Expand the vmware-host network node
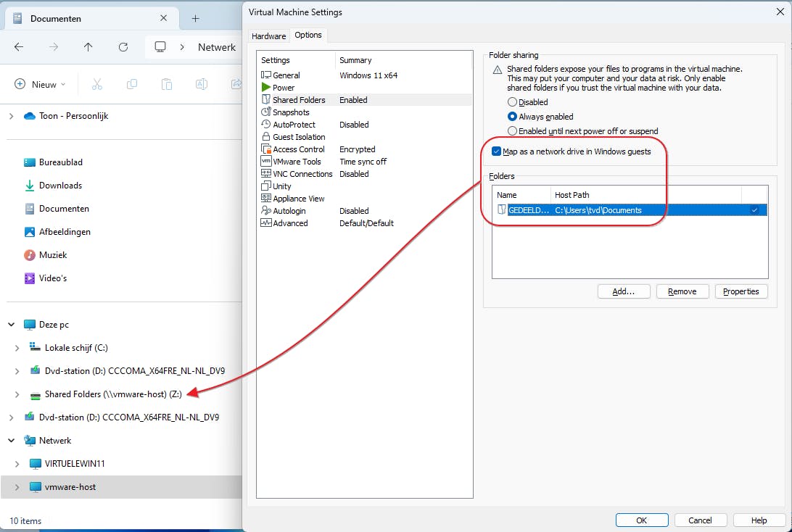Screen dimensions: 792x532 tap(17, 487)
